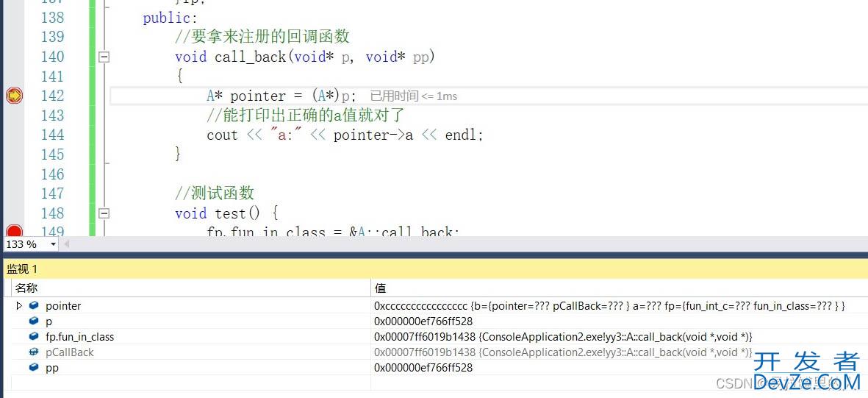Select watch entry named p
Image resolution: width=868 pixels, height=398 pixels.
49,321
